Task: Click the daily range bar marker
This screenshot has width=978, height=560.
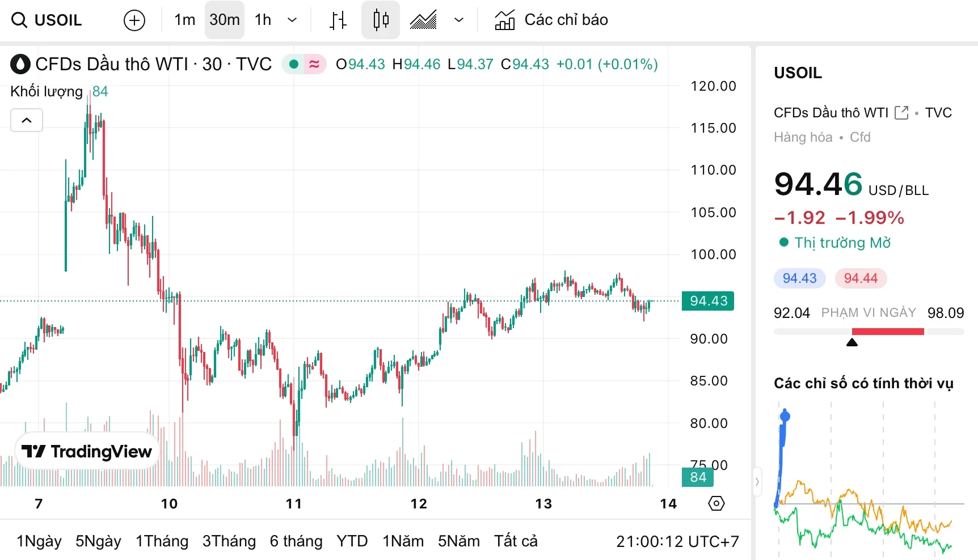Action: click(851, 342)
